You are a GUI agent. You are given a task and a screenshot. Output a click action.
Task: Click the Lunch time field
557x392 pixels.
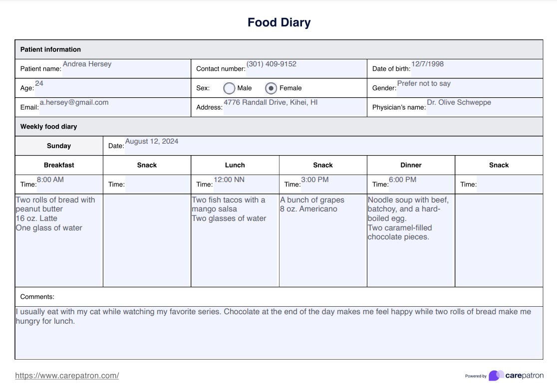point(246,184)
